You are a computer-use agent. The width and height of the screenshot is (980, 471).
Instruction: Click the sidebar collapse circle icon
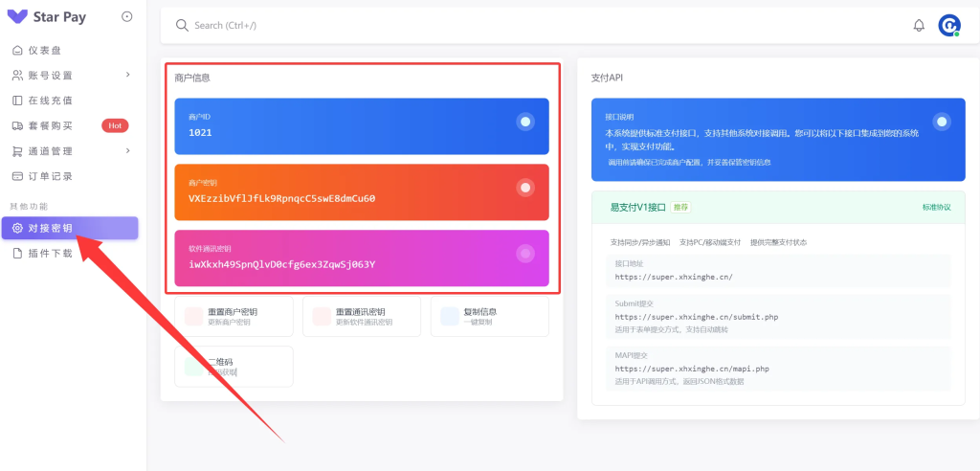click(x=127, y=17)
